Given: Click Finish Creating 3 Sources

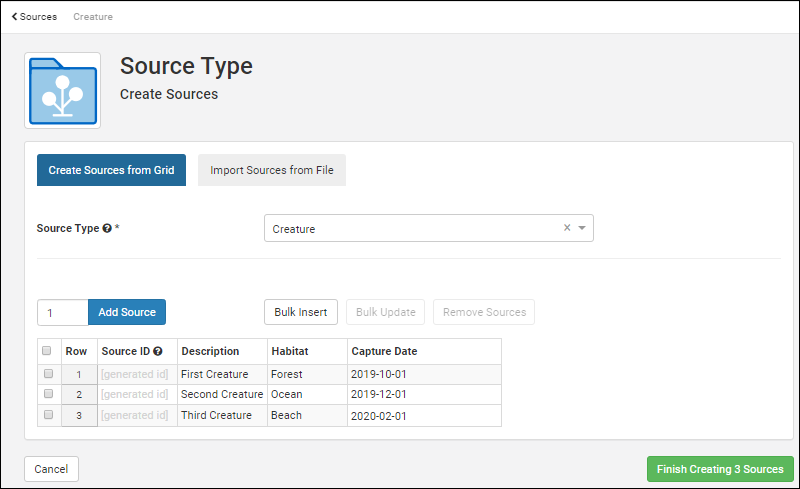Looking at the screenshot, I should pos(720,469).
